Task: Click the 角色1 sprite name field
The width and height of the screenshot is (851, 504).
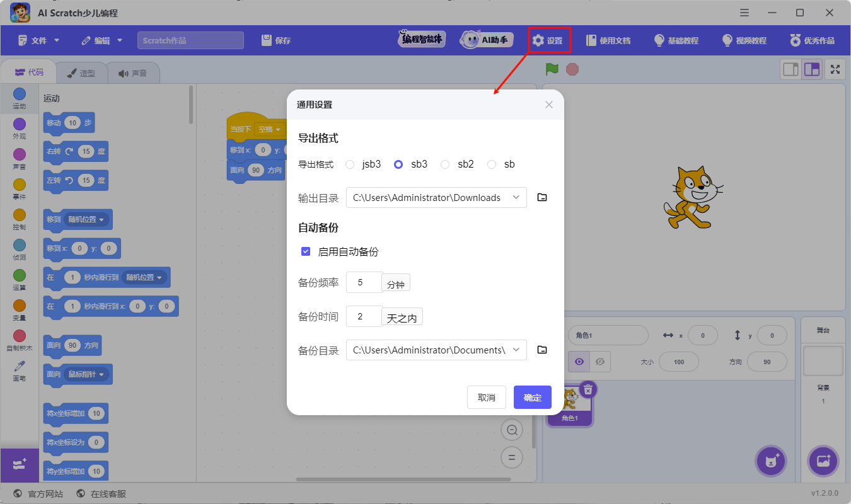Action: tap(608, 335)
